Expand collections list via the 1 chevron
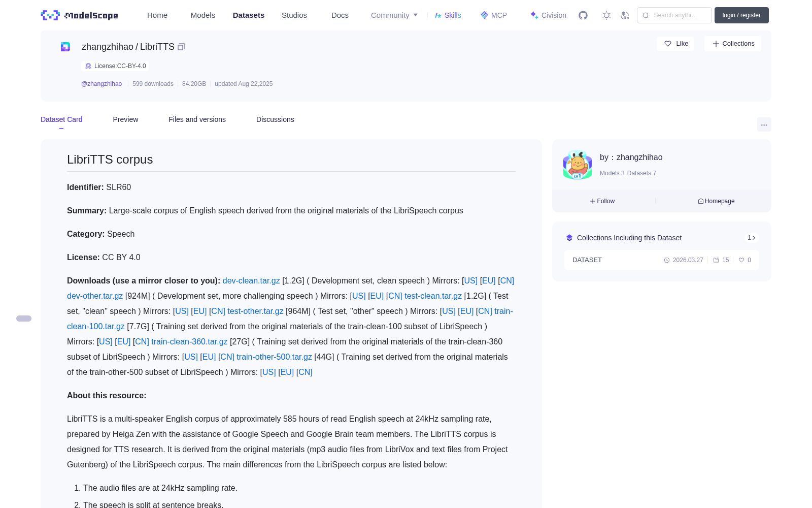Viewport: 812px width, 508px height. click(x=752, y=238)
